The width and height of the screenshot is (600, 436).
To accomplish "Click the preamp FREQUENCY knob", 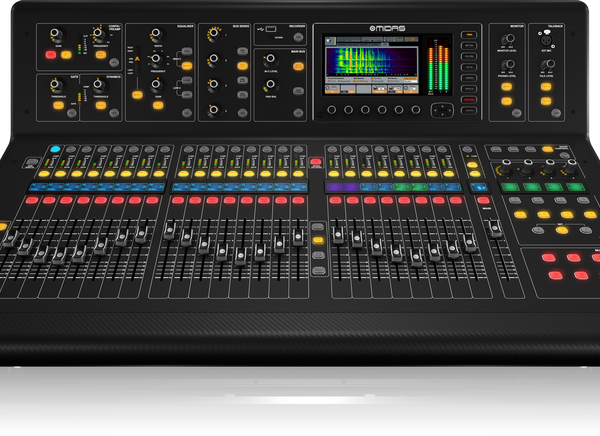I will [x=100, y=34].
